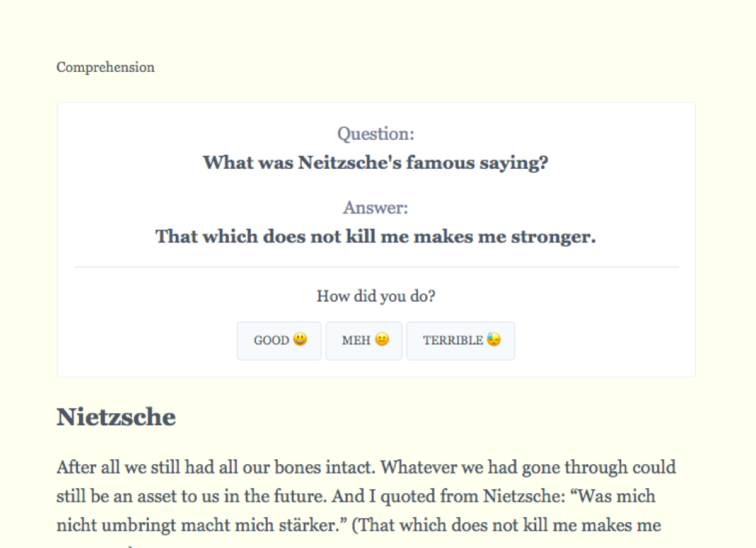The height and width of the screenshot is (548, 756).
Task: Click the answer 'That which does not kill me'
Action: [x=375, y=236]
